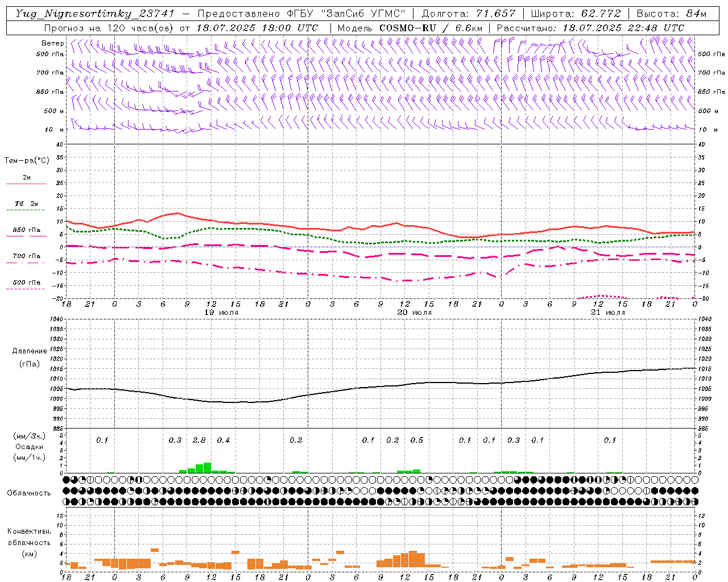Select the (мм/1ч.) unit label

[x=29, y=458]
